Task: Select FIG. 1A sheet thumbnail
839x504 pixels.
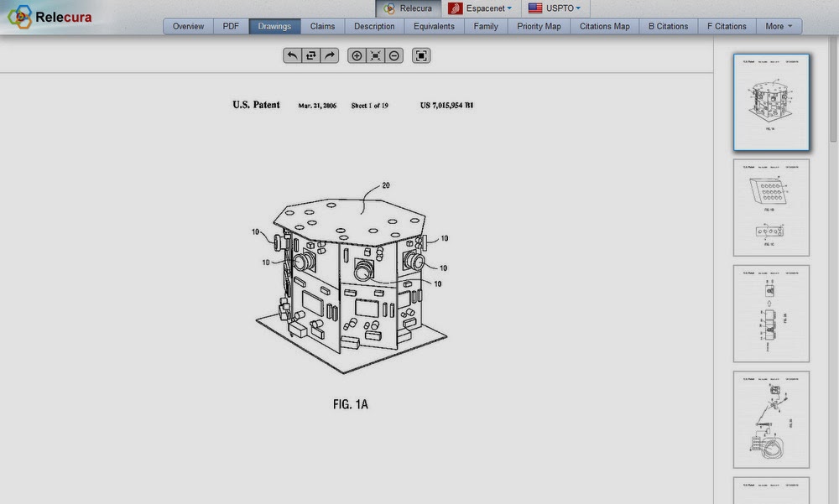Action: coord(771,101)
